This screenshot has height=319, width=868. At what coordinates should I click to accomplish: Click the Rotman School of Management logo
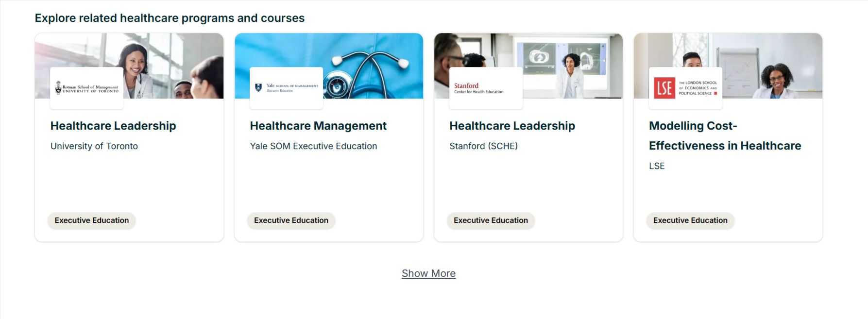pos(87,88)
